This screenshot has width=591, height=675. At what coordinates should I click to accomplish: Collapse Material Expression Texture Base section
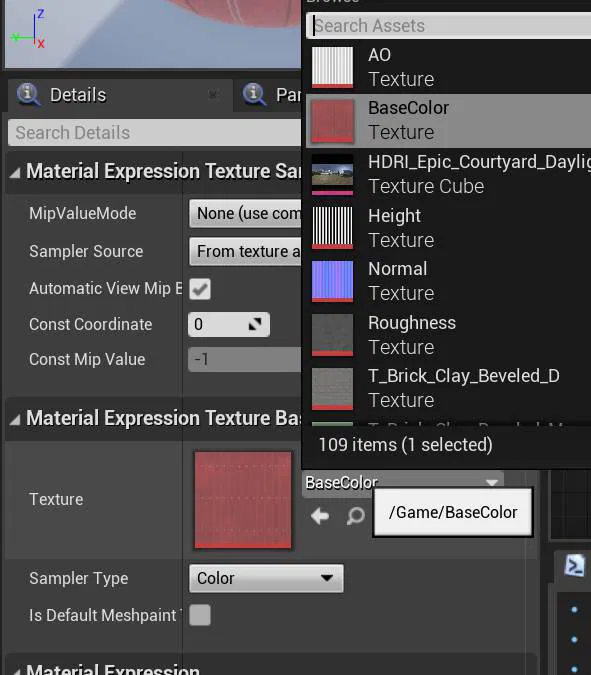[x=15, y=420]
